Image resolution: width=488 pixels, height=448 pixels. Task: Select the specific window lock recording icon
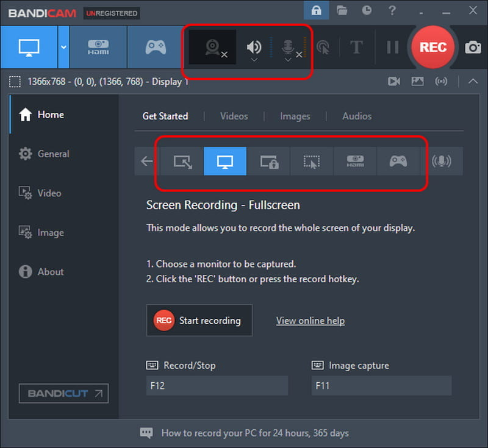click(x=269, y=162)
